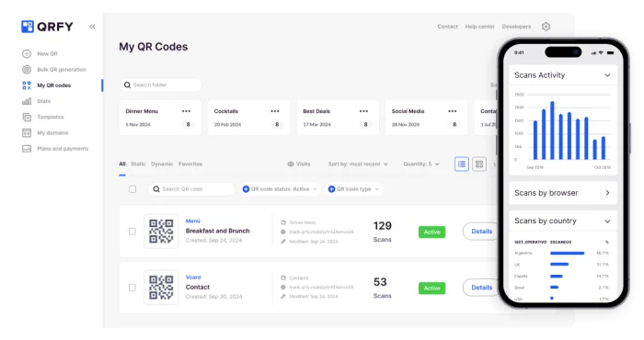Click the My QR codes grid icon
The width and height of the screenshot is (644, 340).
pos(27,85)
